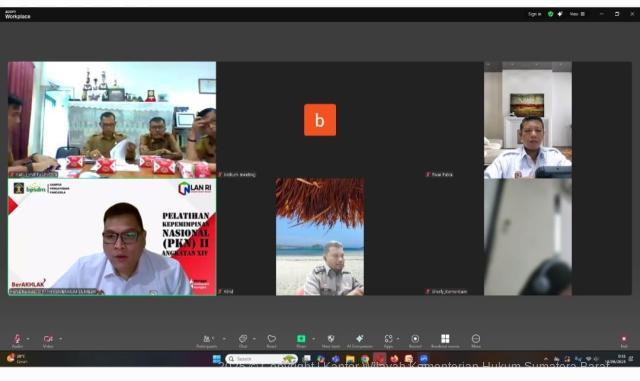Open Breakout rooms grid icon

[445, 339]
